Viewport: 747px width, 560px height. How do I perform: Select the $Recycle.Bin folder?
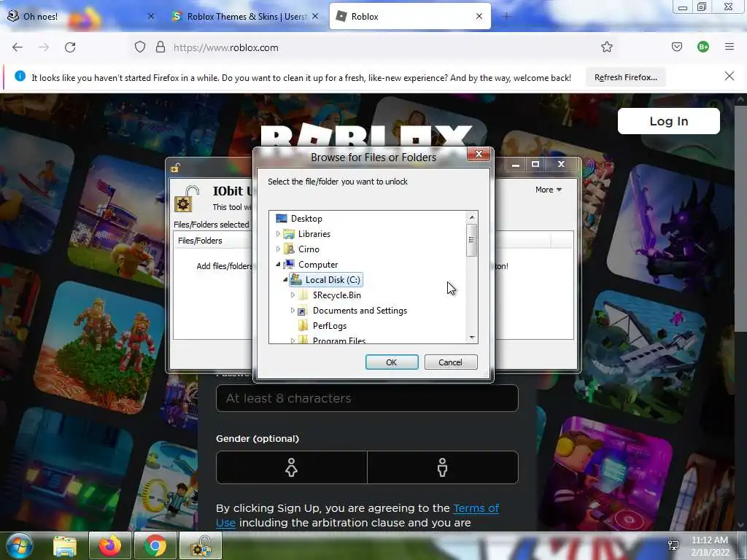click(x=336, y=295)
